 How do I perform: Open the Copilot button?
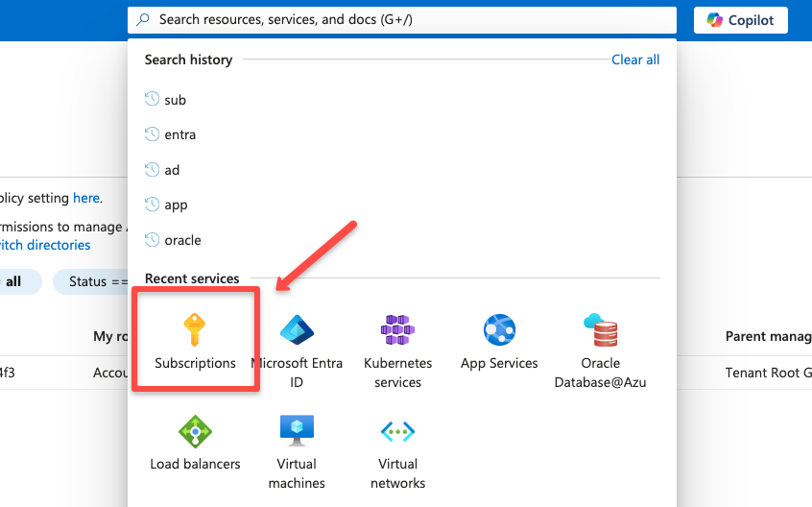[x=741, y=19]
